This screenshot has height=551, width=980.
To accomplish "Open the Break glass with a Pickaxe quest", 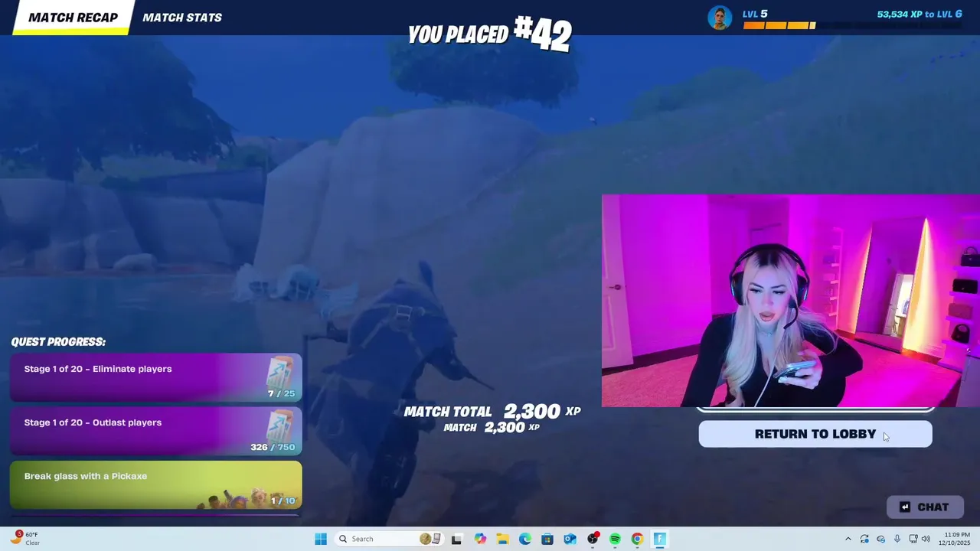I will [156, 484].
